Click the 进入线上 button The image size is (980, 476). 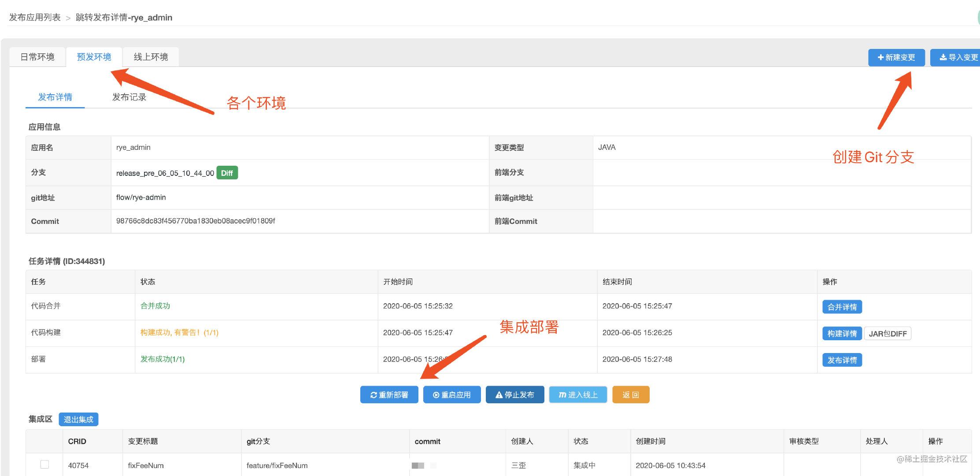(x=578, y=394)
